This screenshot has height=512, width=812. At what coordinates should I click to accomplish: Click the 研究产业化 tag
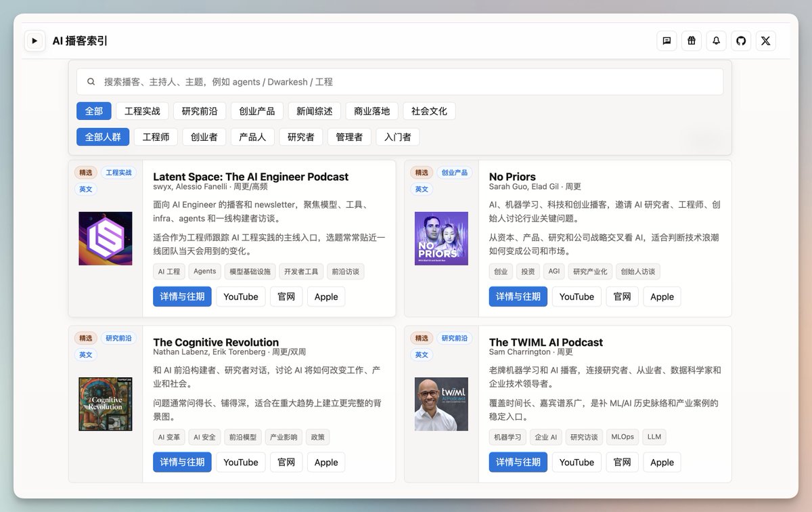590,272
